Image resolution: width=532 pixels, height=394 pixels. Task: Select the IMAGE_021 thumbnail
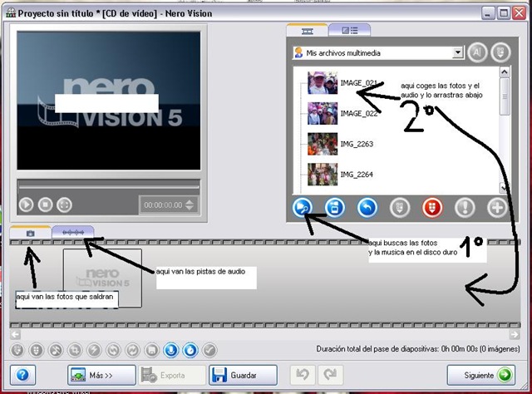click(x=323, y=82)
